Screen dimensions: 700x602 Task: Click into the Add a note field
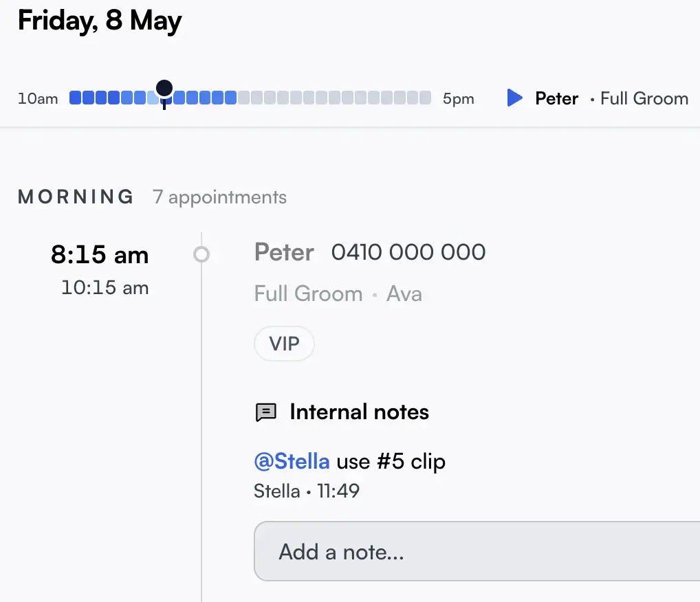click(477, 551)
